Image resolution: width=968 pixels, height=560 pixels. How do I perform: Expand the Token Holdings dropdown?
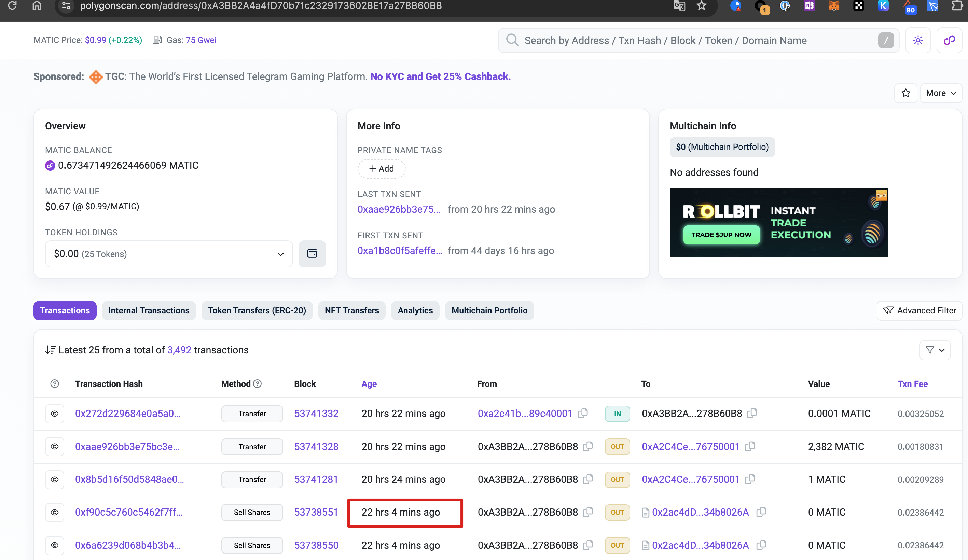point(169,254)
